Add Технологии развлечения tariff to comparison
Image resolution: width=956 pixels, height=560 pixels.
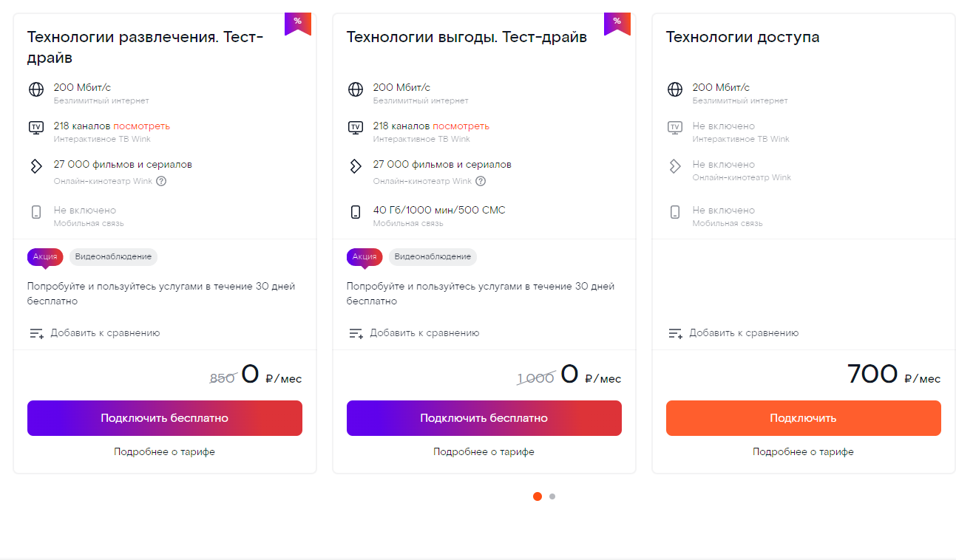coord(94,333)
